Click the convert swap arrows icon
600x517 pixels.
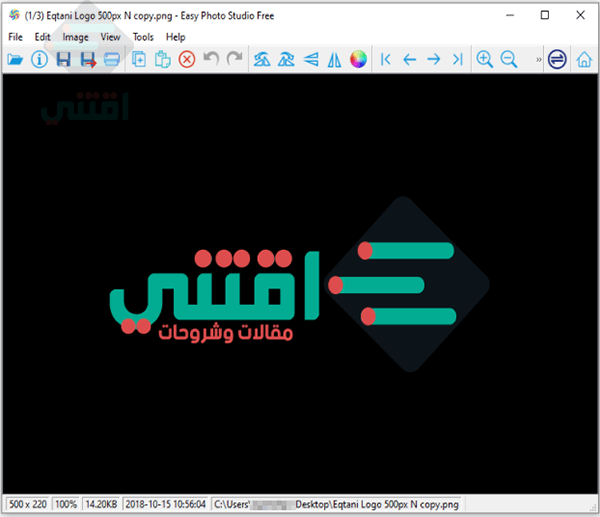[x=557, y=59]
